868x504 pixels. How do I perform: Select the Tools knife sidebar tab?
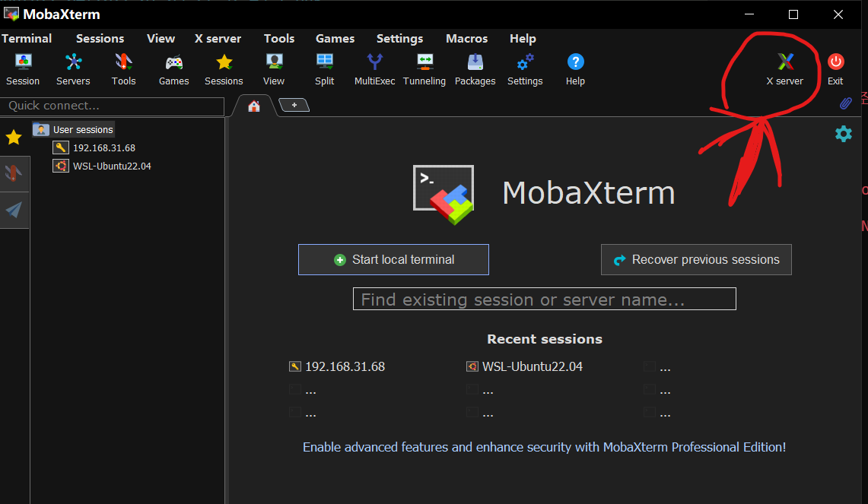click(x=14, y=173)
